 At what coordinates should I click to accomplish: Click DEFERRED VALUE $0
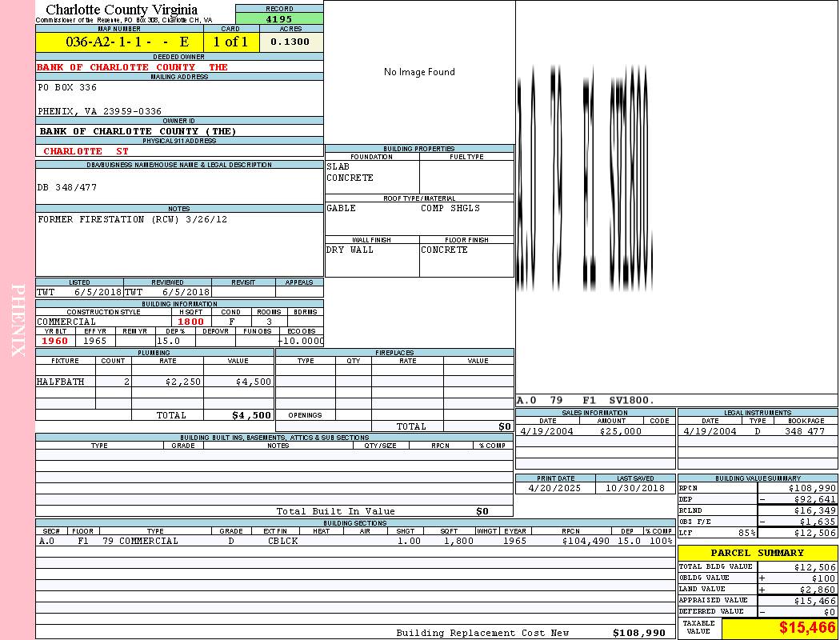pyautogui.click(x=830, y=612)
